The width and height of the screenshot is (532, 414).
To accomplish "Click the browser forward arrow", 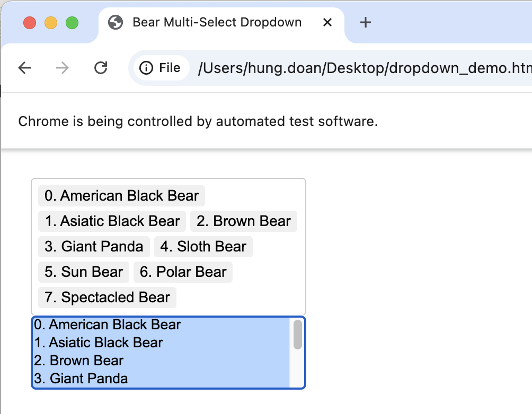I will click(63, 68).
